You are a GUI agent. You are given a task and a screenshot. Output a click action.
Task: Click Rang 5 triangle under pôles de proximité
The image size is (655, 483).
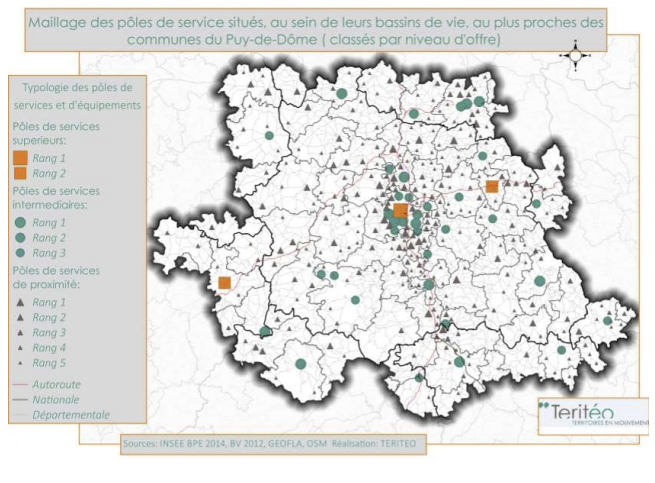pos(20,362)
